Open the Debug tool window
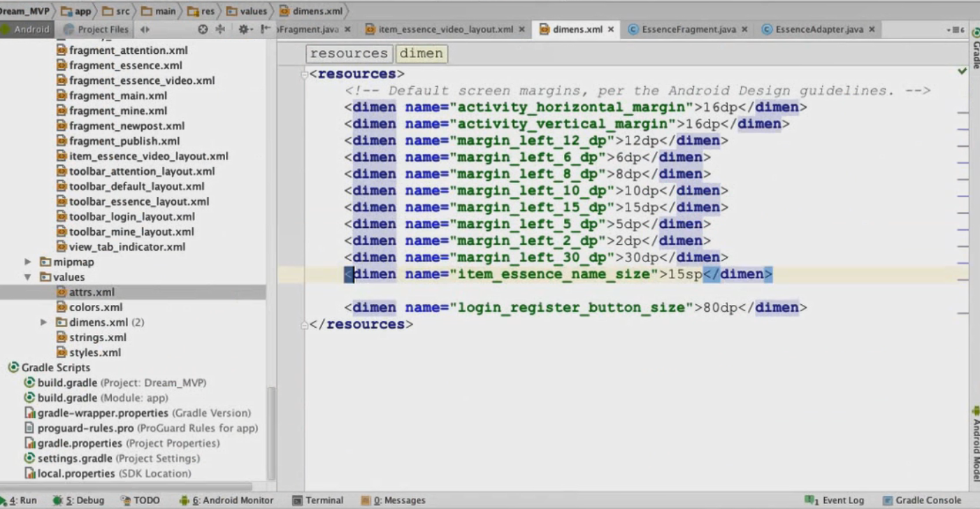Viewport: 980px width, 509px height. click(78, 501)
